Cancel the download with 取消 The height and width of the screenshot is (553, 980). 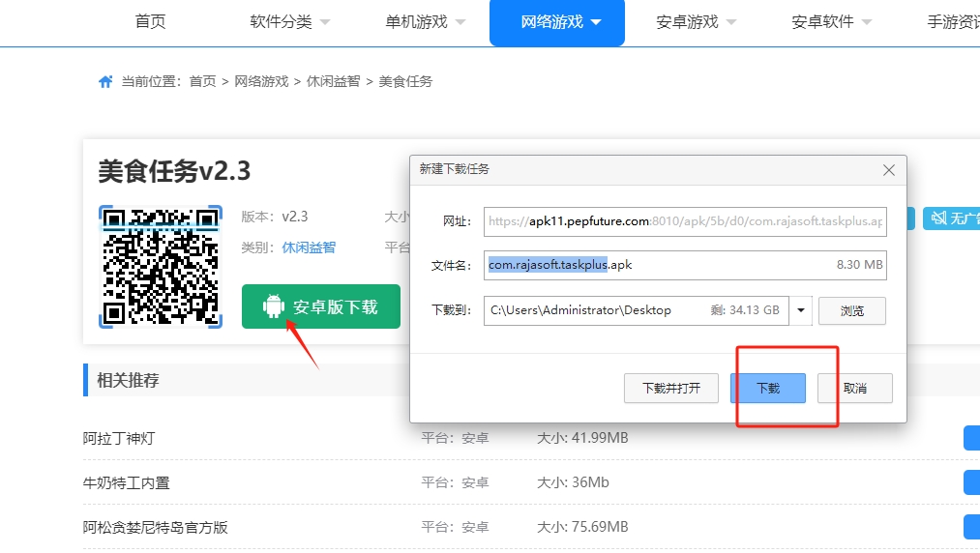tap(854, 389)
